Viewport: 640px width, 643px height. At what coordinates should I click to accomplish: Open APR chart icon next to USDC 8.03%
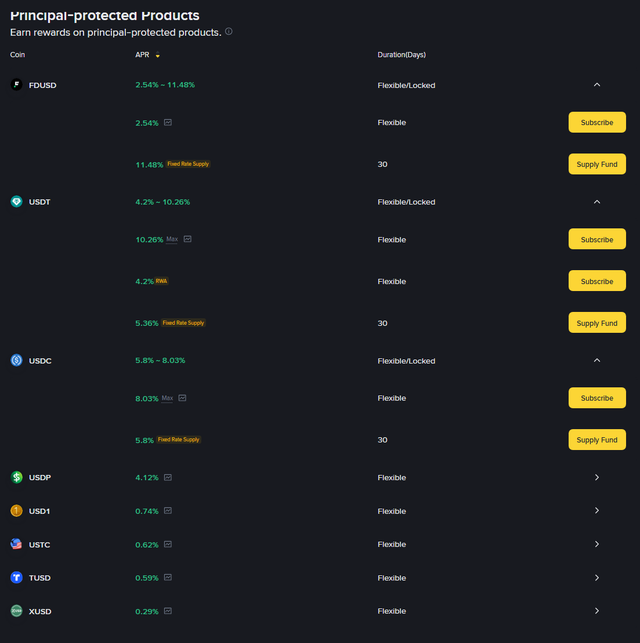click(x=182, y=398)
